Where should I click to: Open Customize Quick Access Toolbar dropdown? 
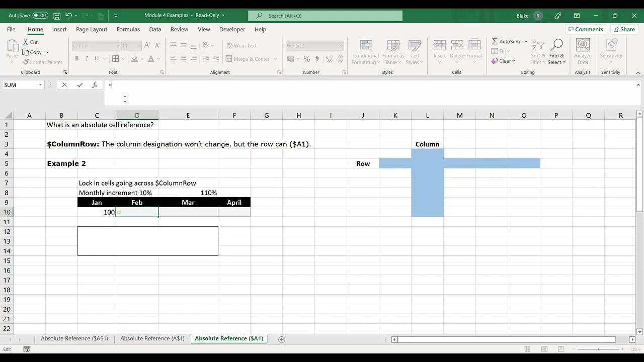point(116,16)
